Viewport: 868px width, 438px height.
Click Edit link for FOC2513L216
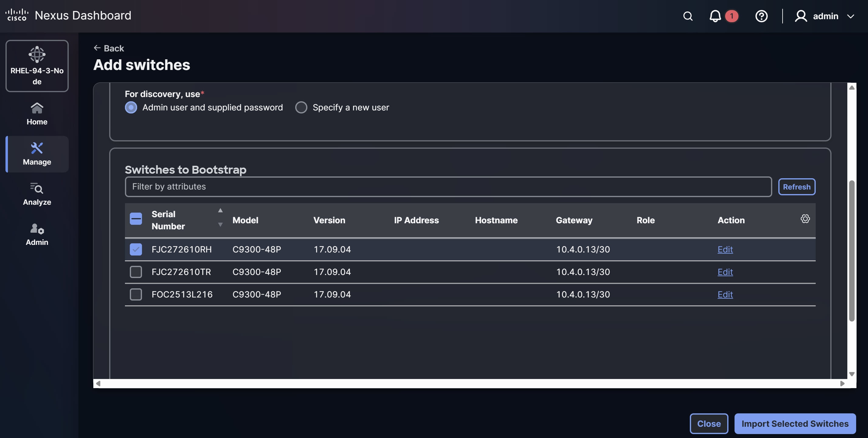click(x=725, y=294)
